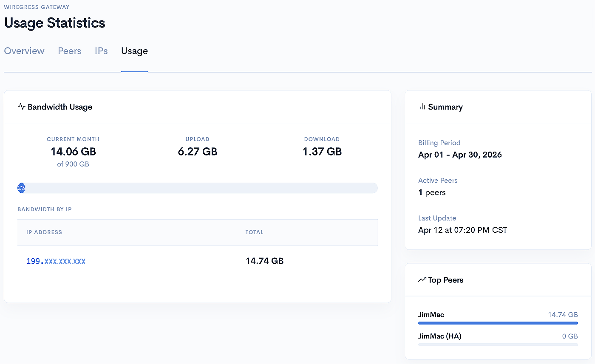Click the Active Peers count showing 1 peers
Viewport: 595px width, 364px height.
coord(432,192)
